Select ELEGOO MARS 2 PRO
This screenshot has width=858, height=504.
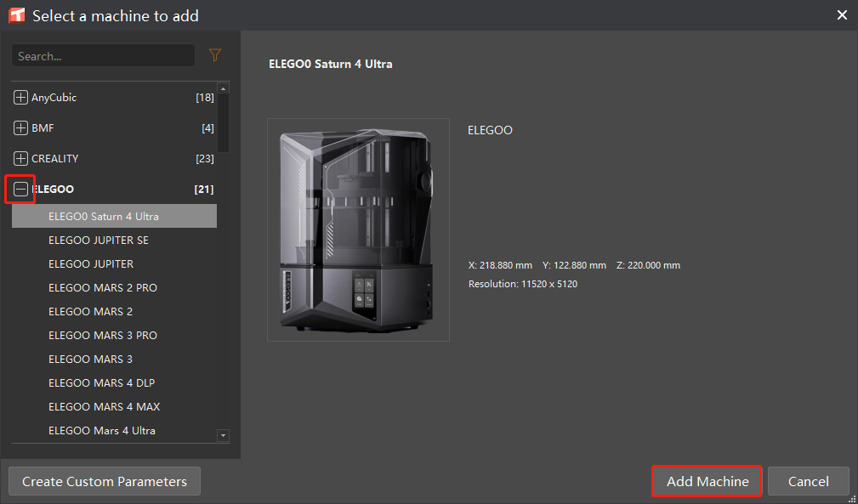pos(103,288)
